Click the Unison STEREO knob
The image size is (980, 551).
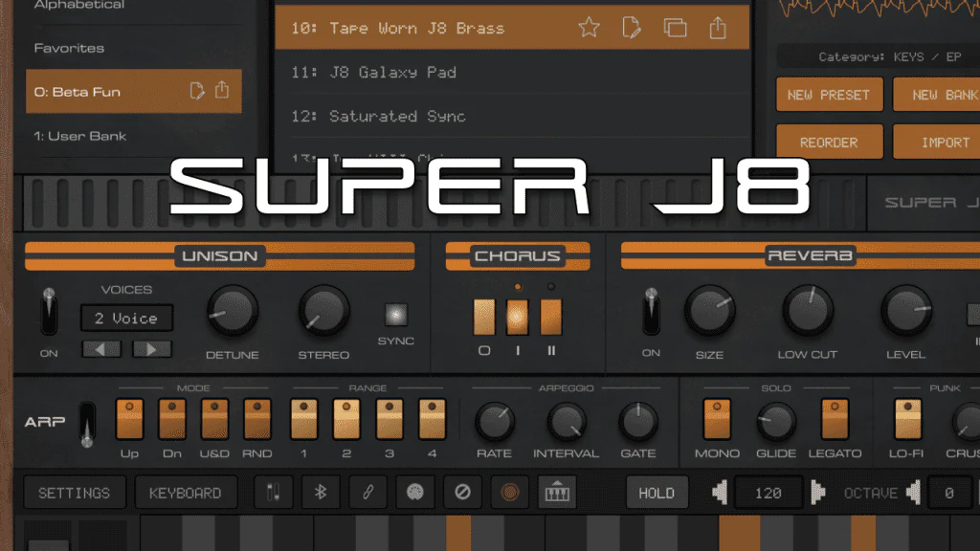coord(323,311)
